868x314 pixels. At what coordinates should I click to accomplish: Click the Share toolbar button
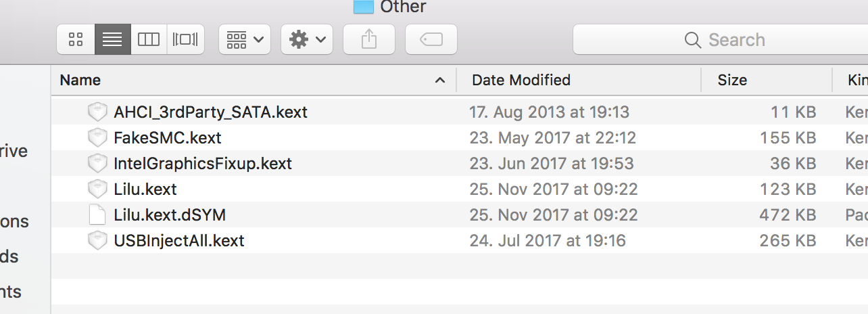tap(369, 40)
